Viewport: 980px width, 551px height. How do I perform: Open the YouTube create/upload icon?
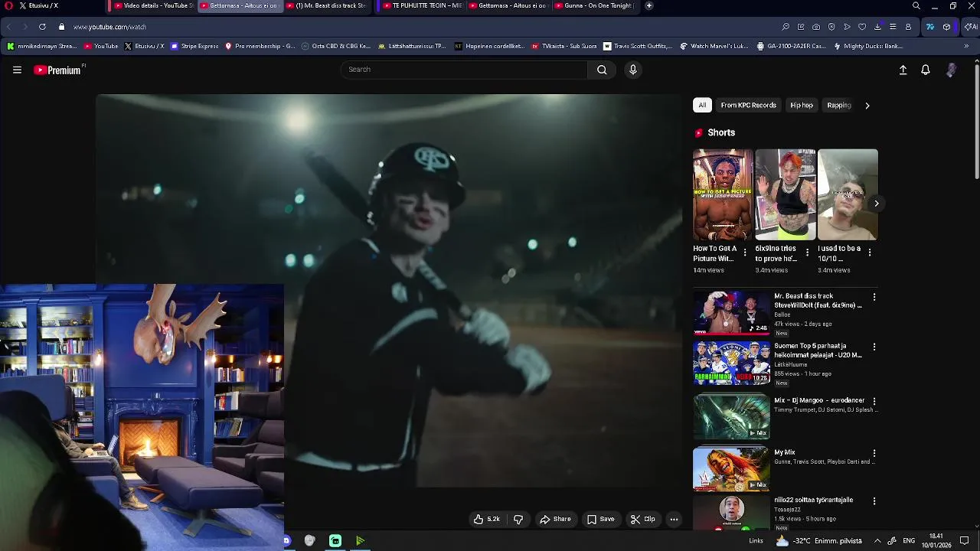903,70
